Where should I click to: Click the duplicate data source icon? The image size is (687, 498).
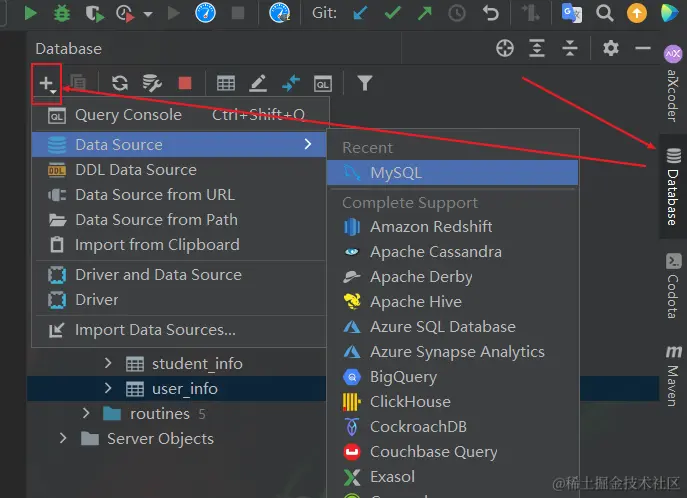click(78, 83)
